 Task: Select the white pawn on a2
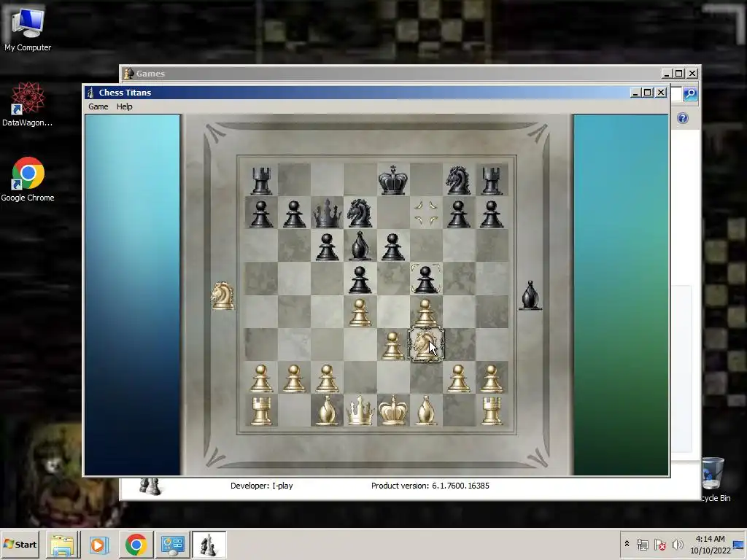pos(261,378)
